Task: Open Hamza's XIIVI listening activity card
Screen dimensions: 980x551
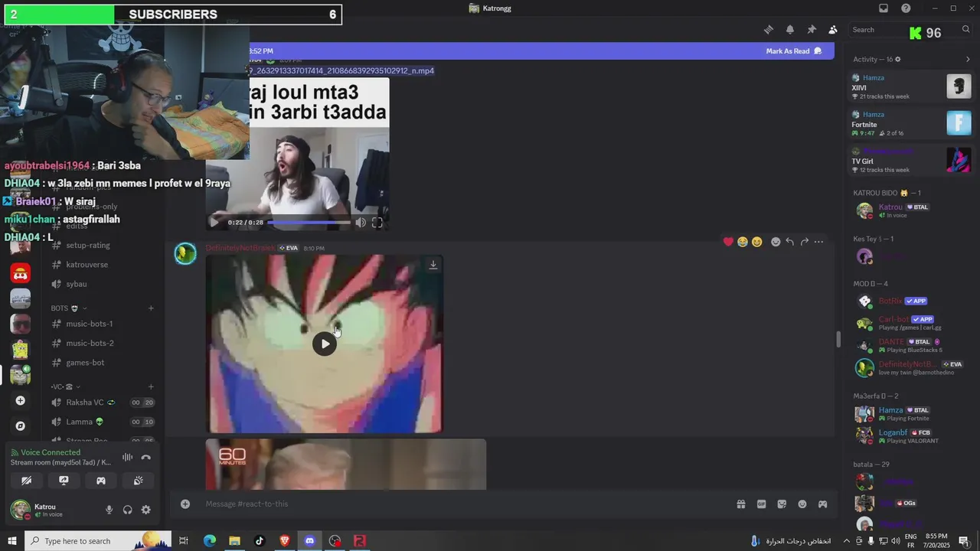Action: [911, 86]
